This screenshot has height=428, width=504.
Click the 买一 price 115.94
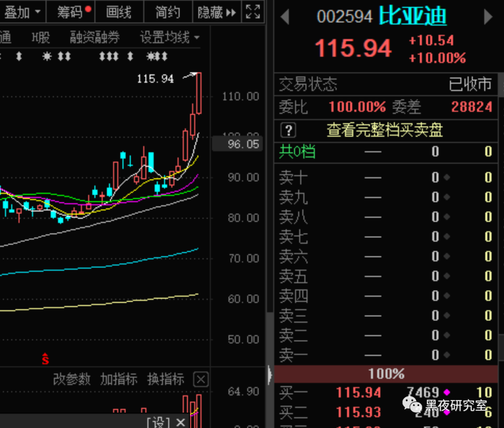pyautogui.click(x=358, y=393)
